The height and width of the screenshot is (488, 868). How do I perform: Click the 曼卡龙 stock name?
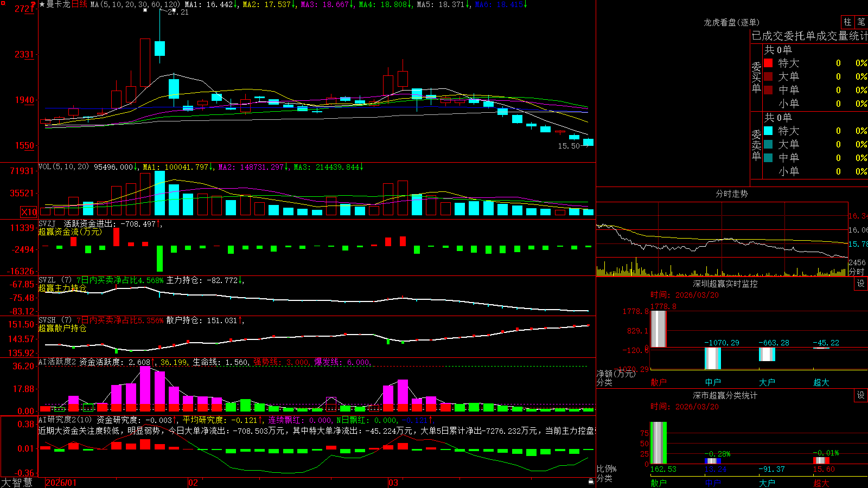click(x=58, y=4)
